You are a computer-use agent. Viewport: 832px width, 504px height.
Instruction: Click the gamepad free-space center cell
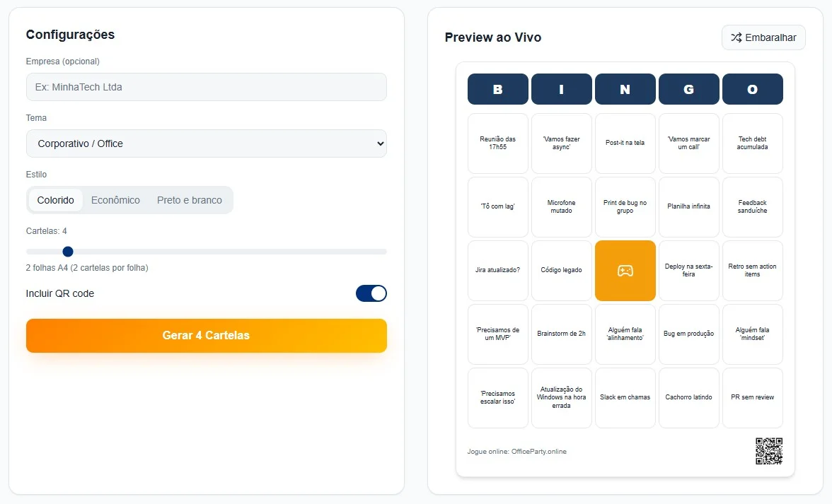tap(625, 271)
